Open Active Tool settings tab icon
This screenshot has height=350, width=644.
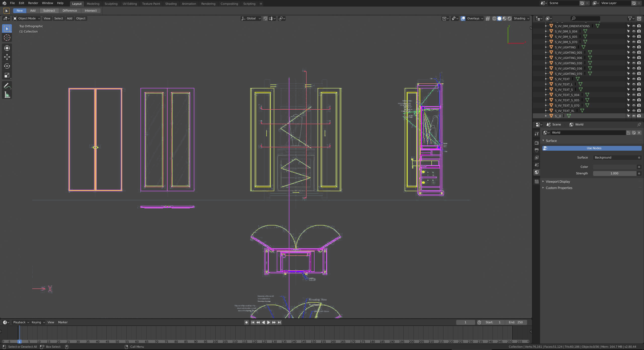coord(537,134)
